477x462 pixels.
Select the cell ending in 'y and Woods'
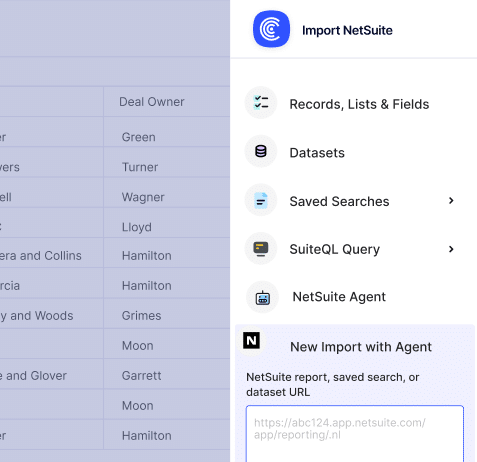pyautogui.click(x=51, y=313)
